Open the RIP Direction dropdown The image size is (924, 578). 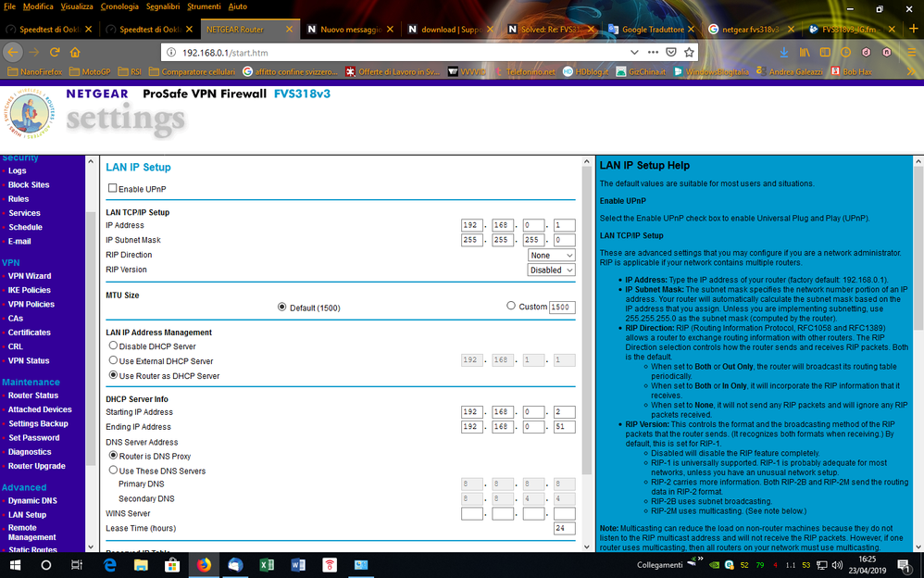[551, 255]
